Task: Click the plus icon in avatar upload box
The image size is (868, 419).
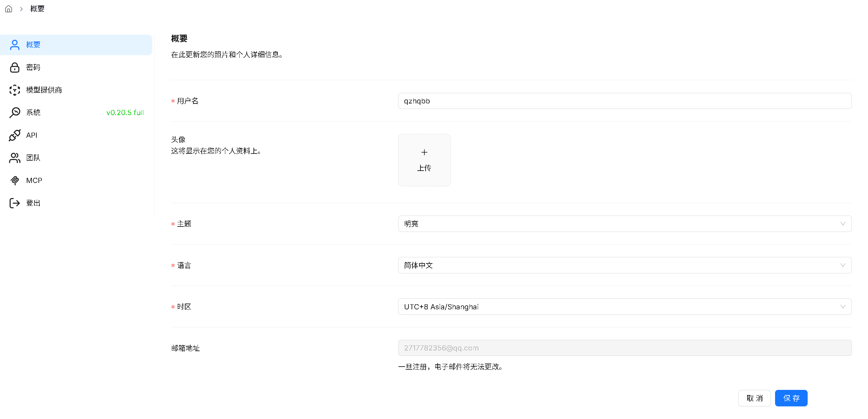Action: 424,152
